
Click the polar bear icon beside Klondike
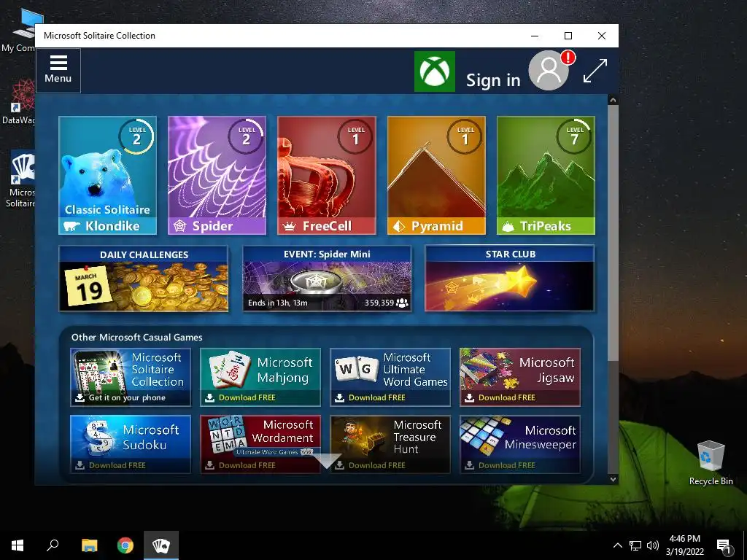click(x=72, y=226)
